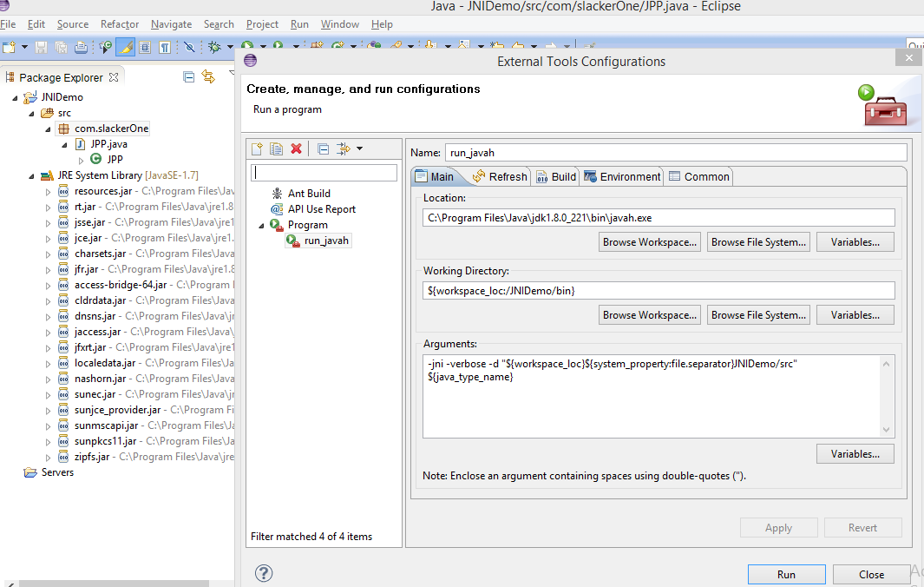Click the Save All toolbar icon
924x587 pixels.
click(x=61, y=47)
